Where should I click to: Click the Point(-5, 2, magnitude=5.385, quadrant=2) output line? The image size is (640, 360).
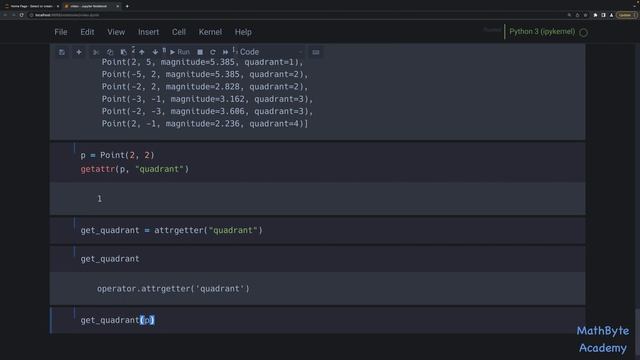point(205,74)
